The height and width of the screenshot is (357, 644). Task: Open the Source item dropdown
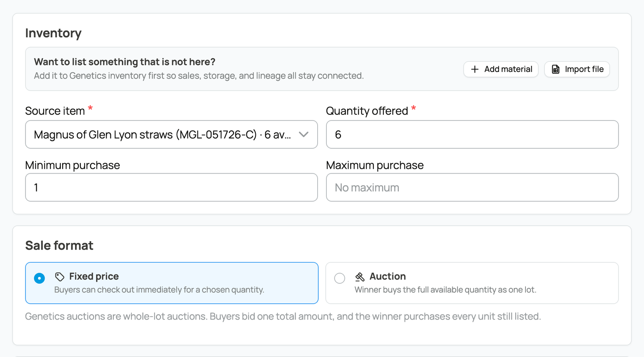pyautogui.click(x=171, y=134)
